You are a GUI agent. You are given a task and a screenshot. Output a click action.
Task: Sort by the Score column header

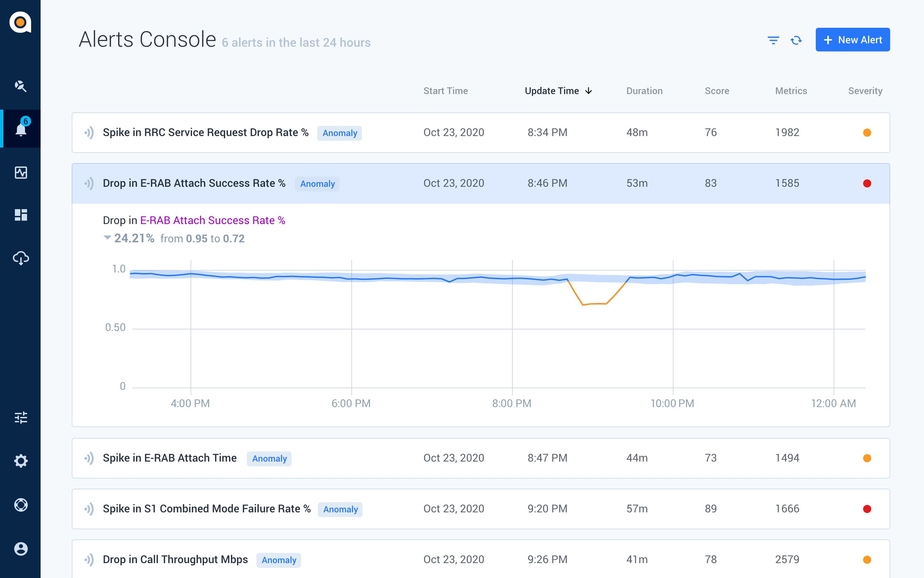717,91
